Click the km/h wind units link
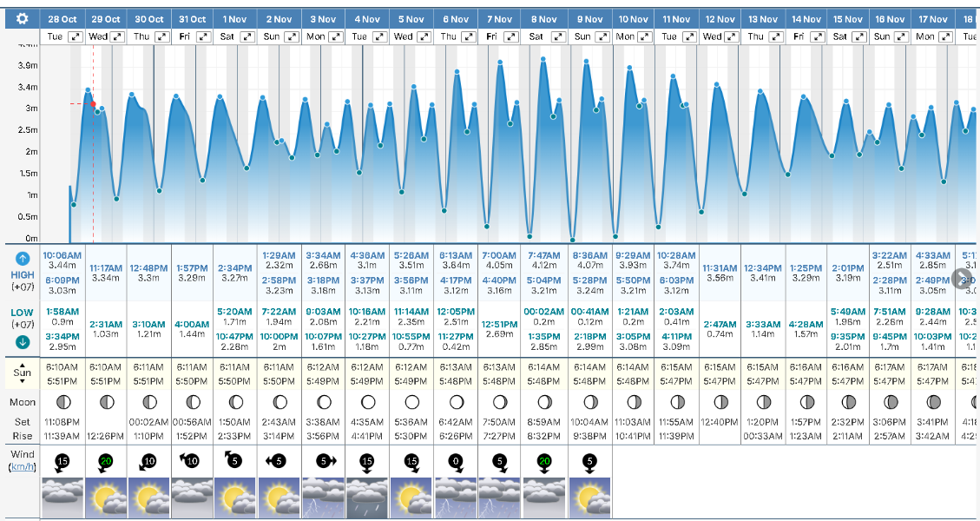 coord(22,466)
